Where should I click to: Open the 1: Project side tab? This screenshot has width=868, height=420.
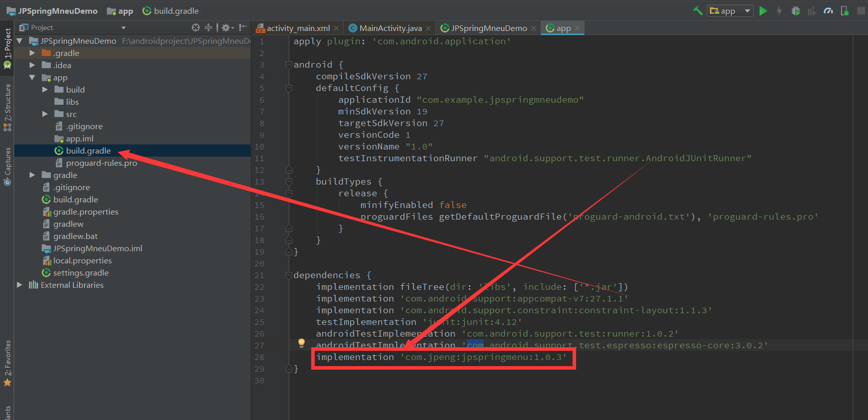coord(7,48)
